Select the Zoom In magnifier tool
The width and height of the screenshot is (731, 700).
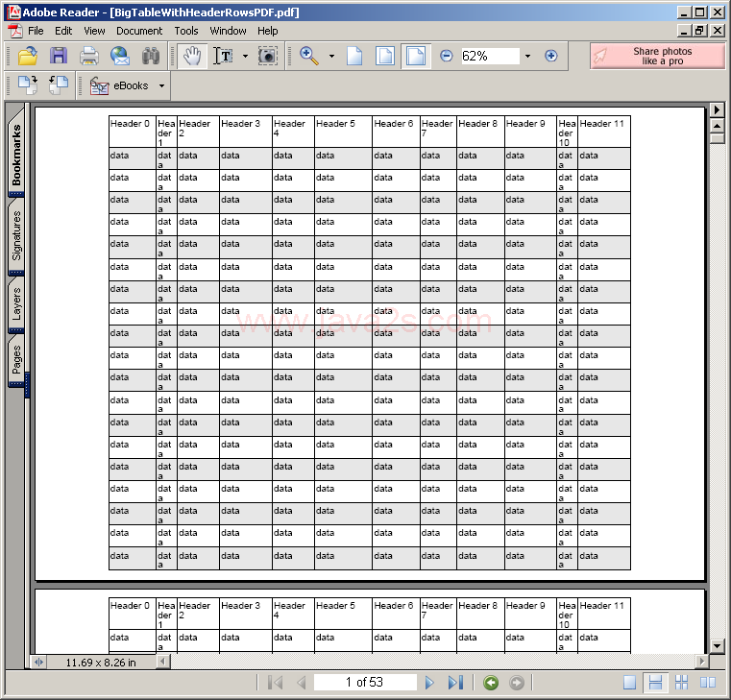tap(309, 56)
